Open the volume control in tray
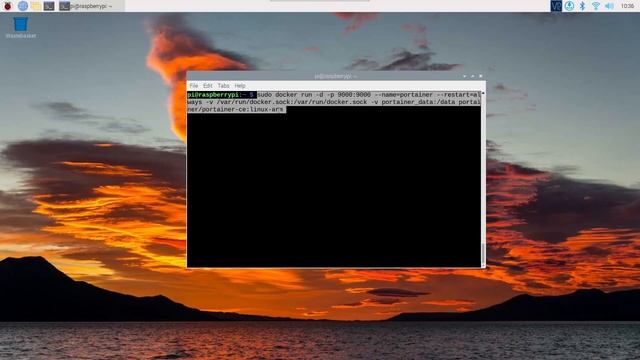640x360 pixels. click(x=609, y=6)
